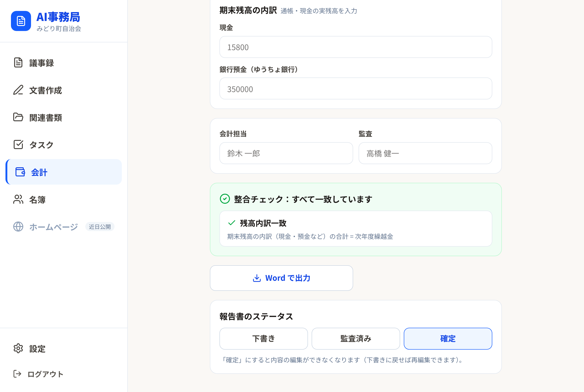This screenshot has height=392, width=584.
Task: Click the 通帳・現金の実残高を入力 hint text
Action: click(x=319, y=11)
